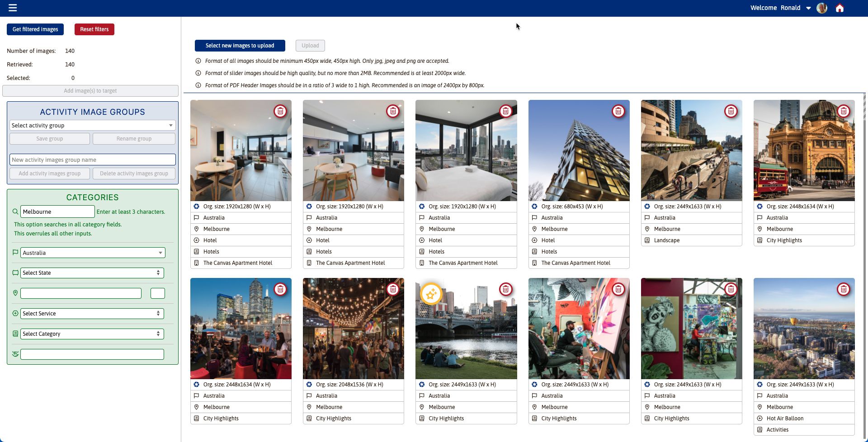868x442 pixels.
Task: Click the Reset filters button
Action: [94, 29]
